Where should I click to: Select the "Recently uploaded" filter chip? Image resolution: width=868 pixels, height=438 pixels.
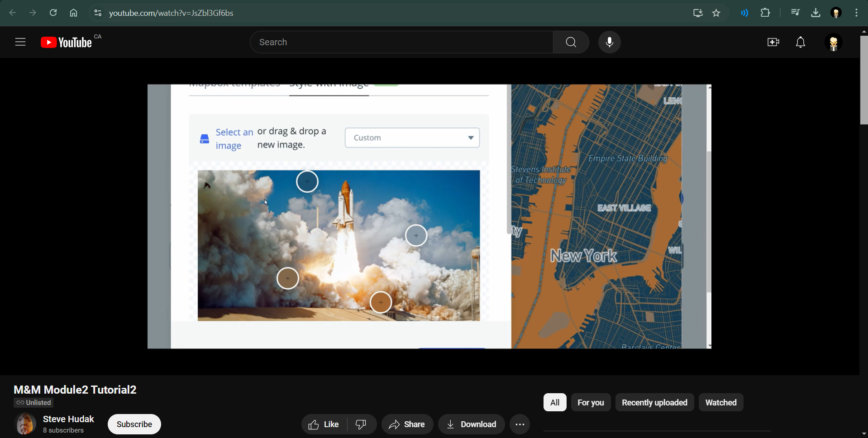click(654, 403)
